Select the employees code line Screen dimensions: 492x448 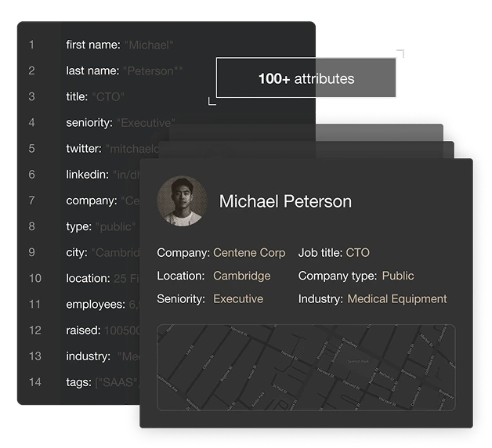tap(102, 304)
